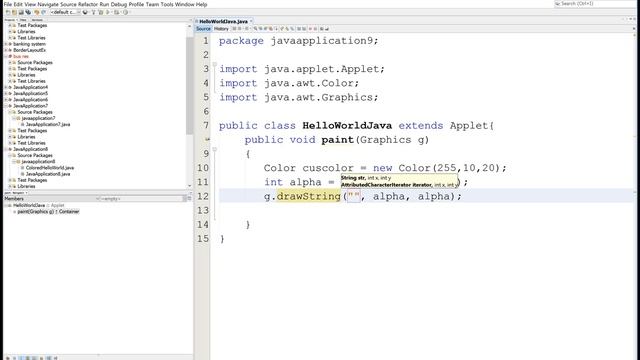Collapse the import block fold marker
Screen dimensions: 640x360
(x=214, y=64)
